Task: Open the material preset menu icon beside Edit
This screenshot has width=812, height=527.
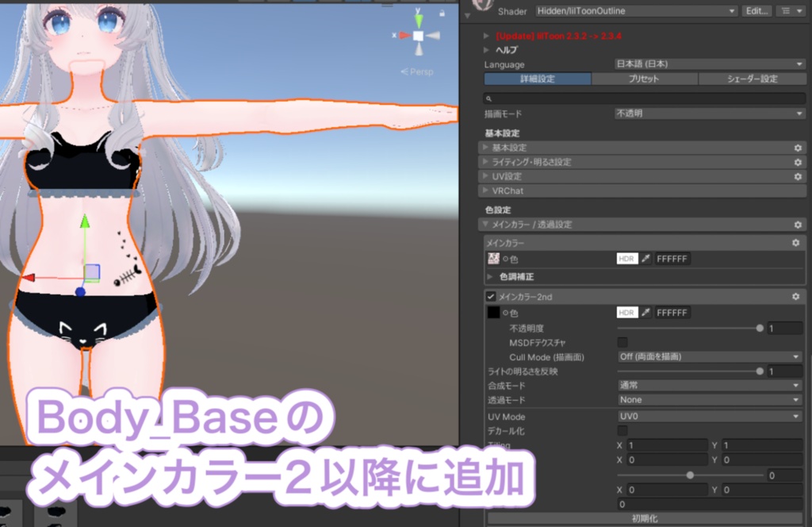Action: (x=790, y=11)
